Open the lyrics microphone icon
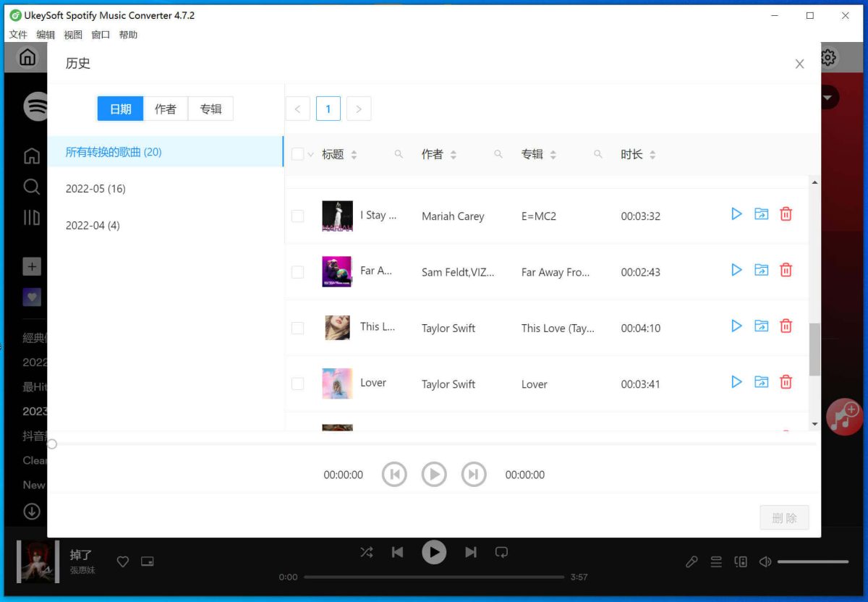 (692, 561)
